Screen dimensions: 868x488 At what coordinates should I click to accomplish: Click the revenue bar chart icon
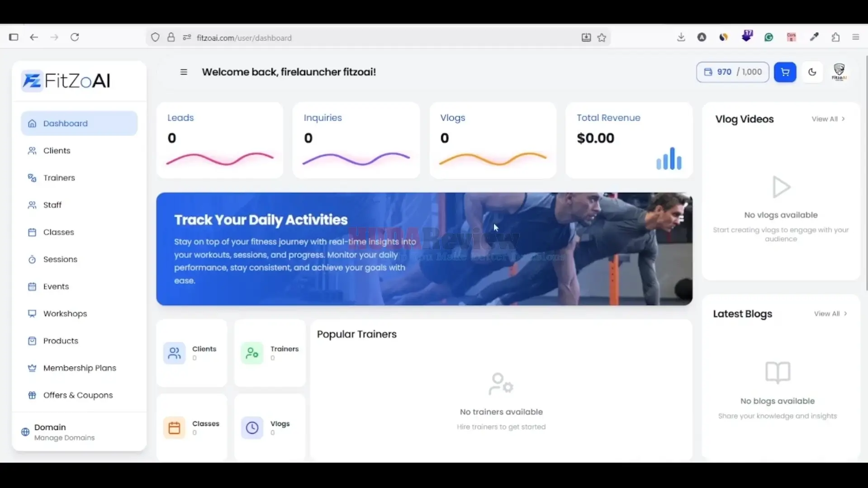(x=669, y=159)
